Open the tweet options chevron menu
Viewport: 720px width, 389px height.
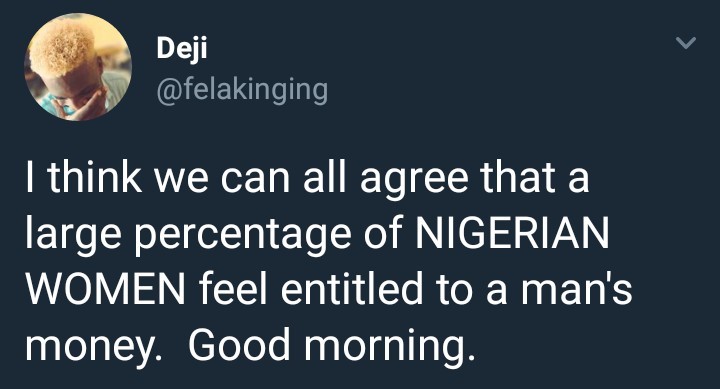[x=686, y=43]
